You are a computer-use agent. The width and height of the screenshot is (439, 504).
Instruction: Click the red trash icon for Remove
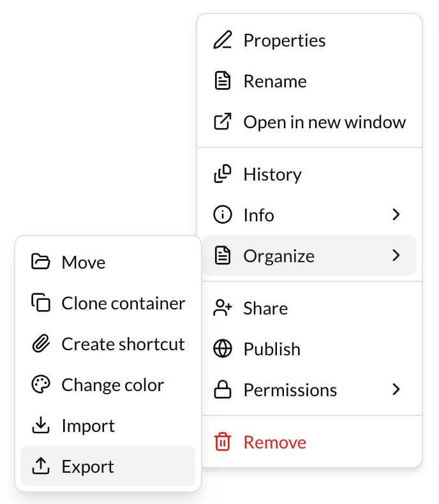(222, 443)
